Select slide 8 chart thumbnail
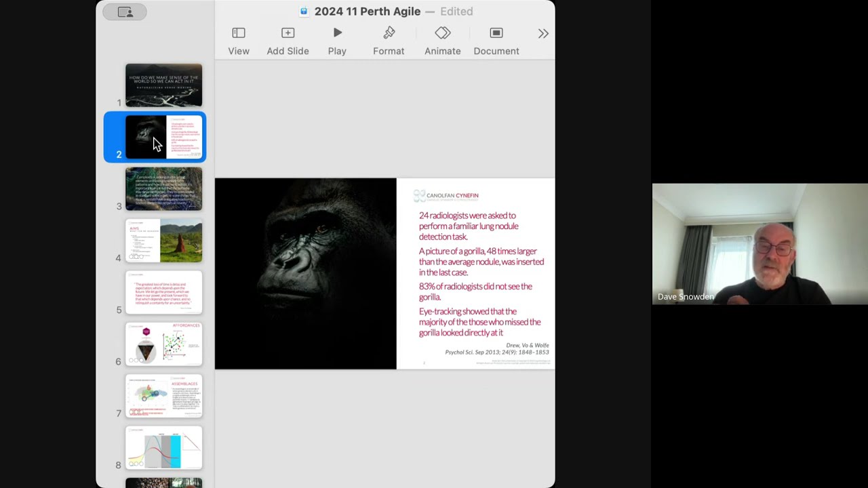The width and height of the screenshot is (868, 488). 163,448
